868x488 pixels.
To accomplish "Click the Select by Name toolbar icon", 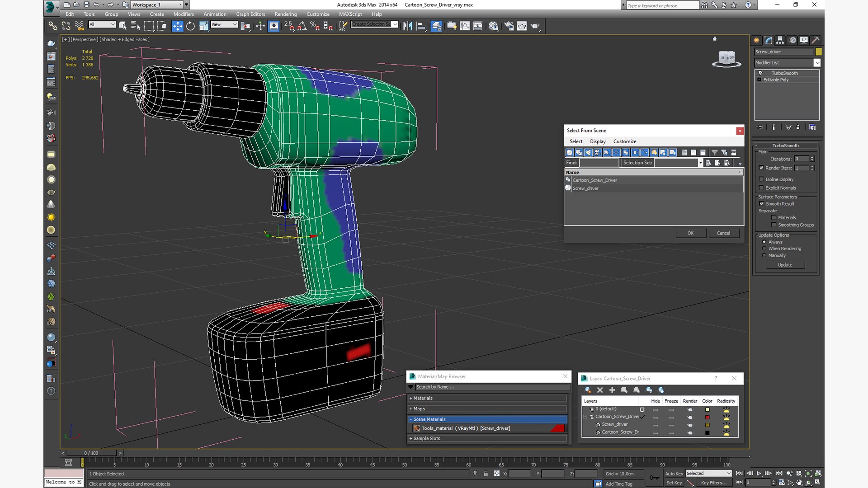I will click(x=136, y=26).
